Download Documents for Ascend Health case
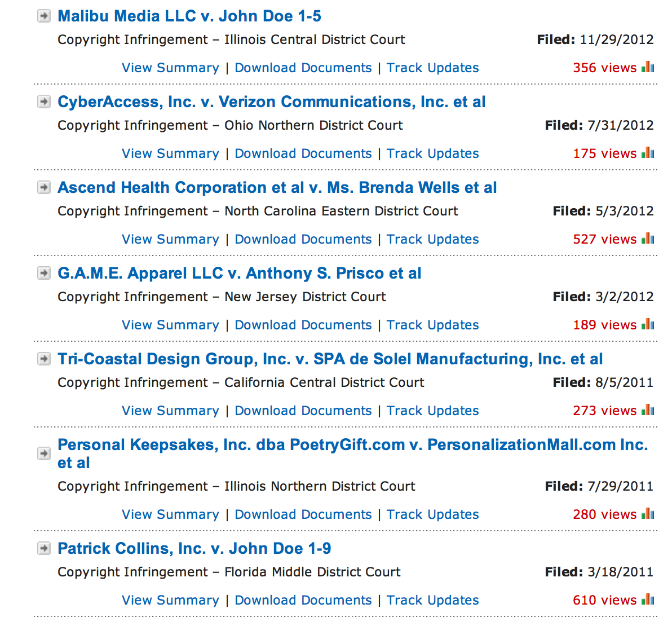 [x=303, y=239]
